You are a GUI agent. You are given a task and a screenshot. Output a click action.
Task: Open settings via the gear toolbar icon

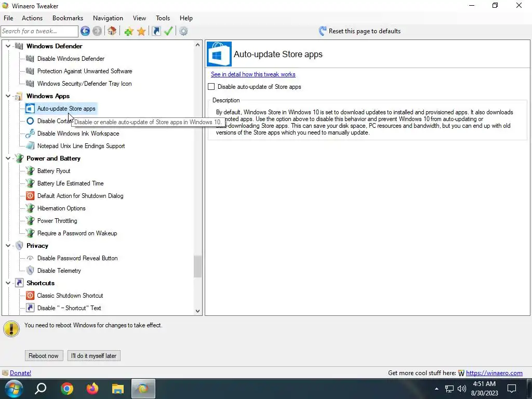183,31
